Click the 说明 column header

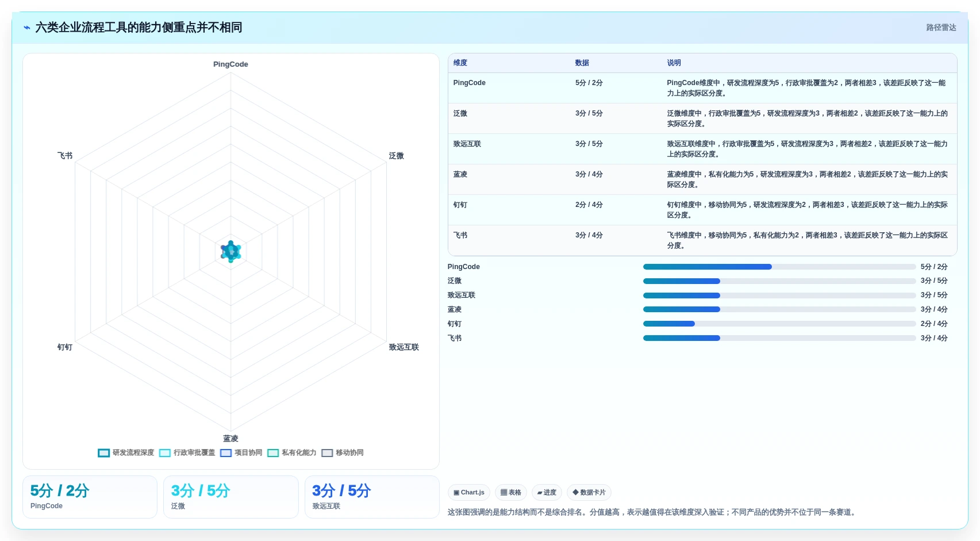674,63
